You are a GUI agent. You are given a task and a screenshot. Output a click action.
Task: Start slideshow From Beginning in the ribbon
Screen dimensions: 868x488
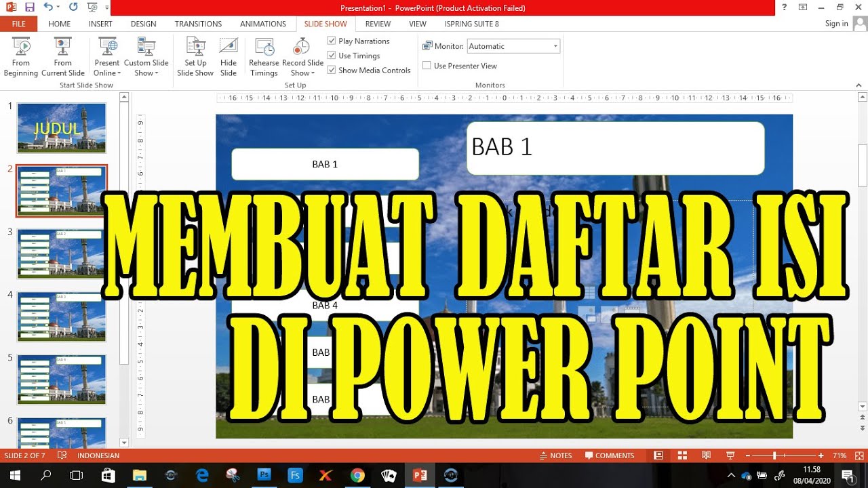pos(21,57)
